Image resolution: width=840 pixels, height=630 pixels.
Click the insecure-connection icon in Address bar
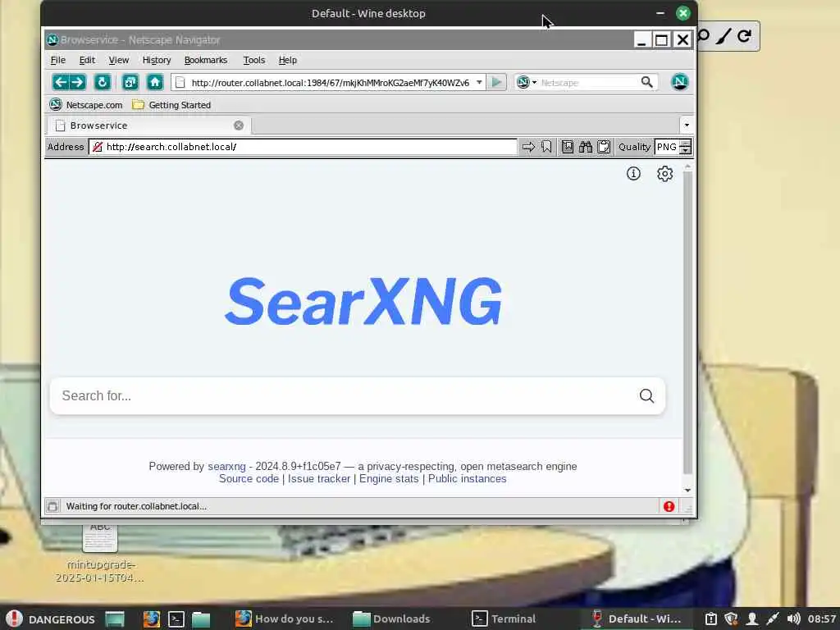[x=97, y=147]
